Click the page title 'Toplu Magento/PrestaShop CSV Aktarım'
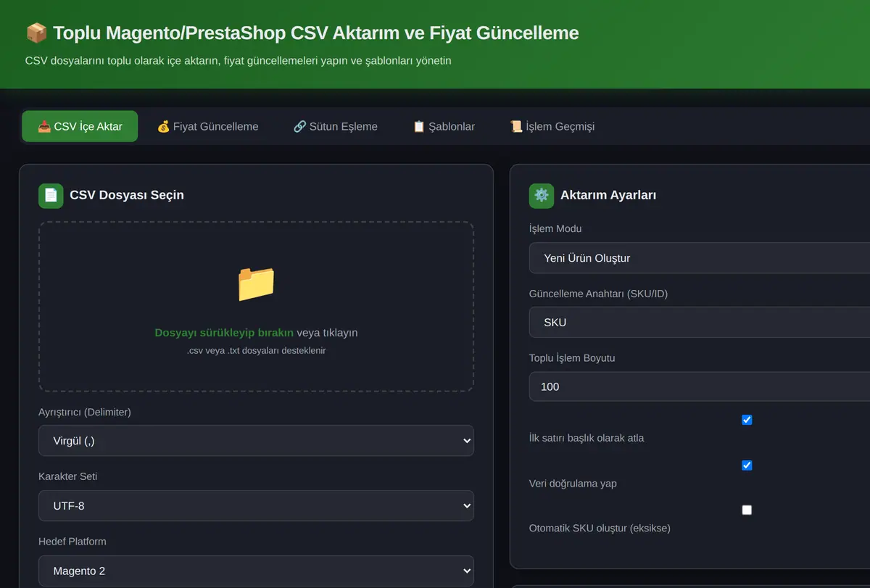 316,33
